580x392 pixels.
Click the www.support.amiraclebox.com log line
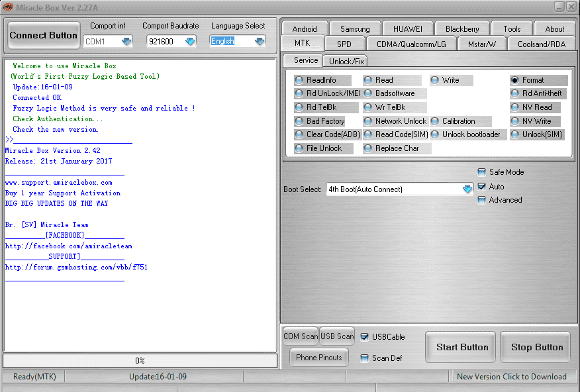click(58, 182)
